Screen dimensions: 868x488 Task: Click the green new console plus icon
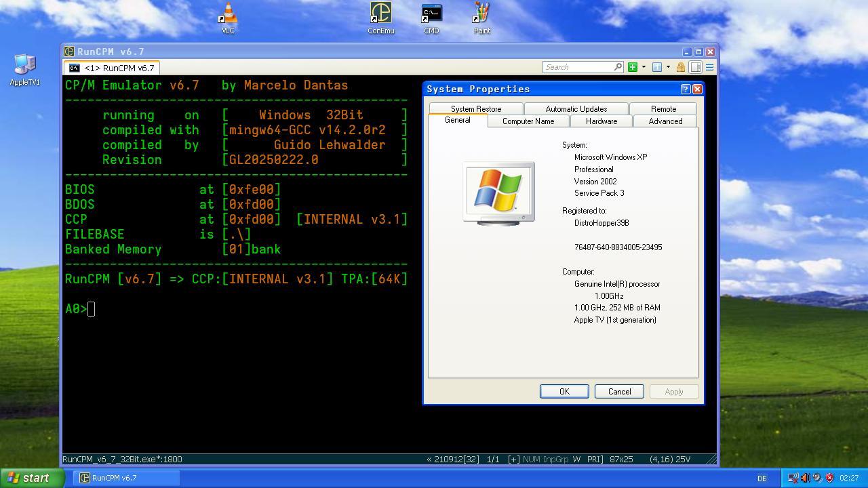633,67
